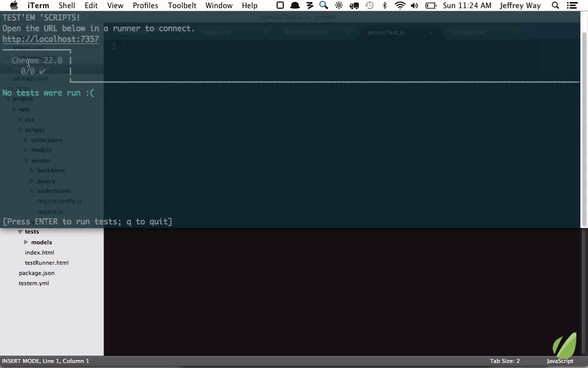Expand the collections folder arrow
Image resolution: width=588 pixels, height=368 pixels.
tap(26, 140)
